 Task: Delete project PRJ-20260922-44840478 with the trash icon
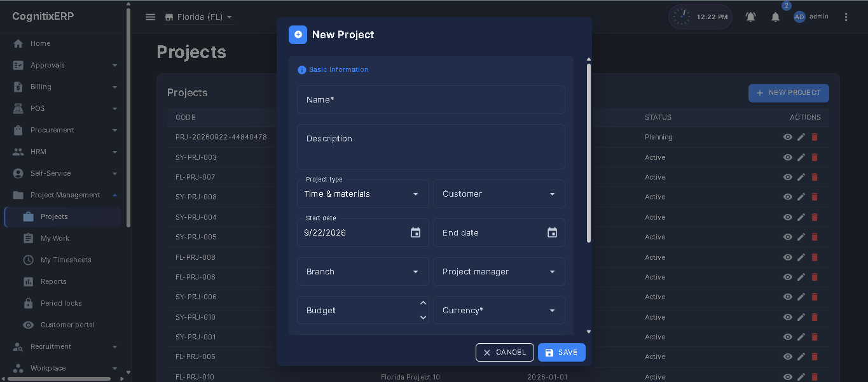[x=815, y=137]
